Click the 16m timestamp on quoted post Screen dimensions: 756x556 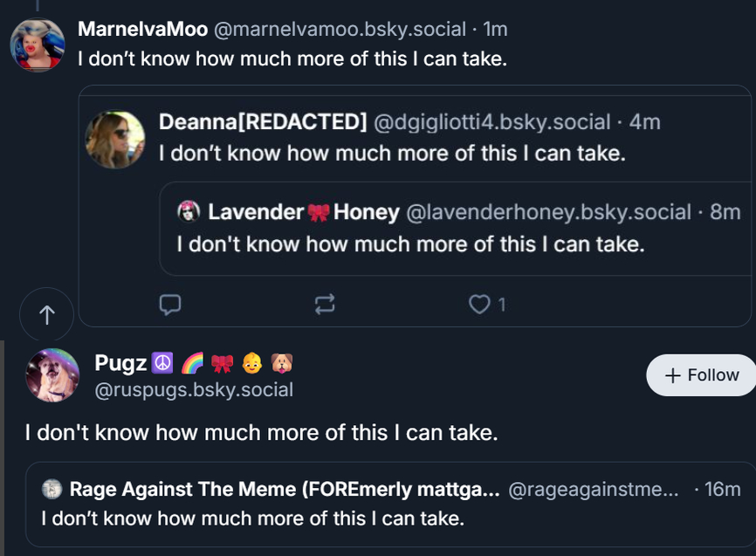721,490
